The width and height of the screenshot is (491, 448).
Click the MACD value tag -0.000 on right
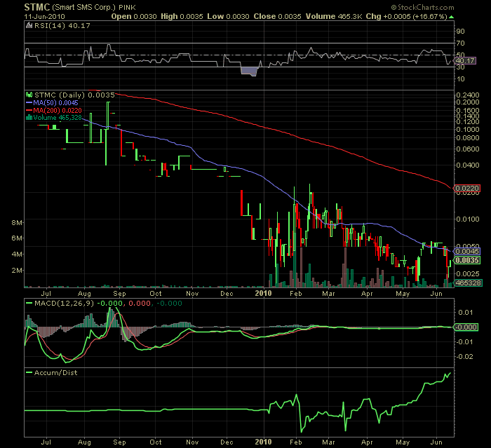(464, 327)
